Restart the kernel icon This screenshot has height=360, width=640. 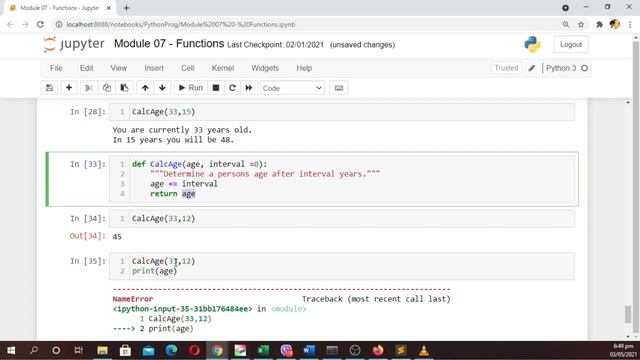click(x=232, y=88)
